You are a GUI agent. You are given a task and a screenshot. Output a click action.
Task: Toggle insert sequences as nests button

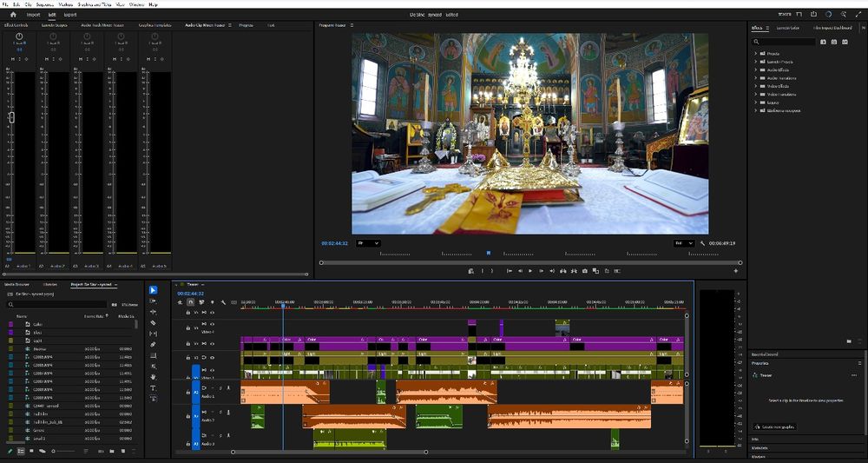tap(180, 302)
